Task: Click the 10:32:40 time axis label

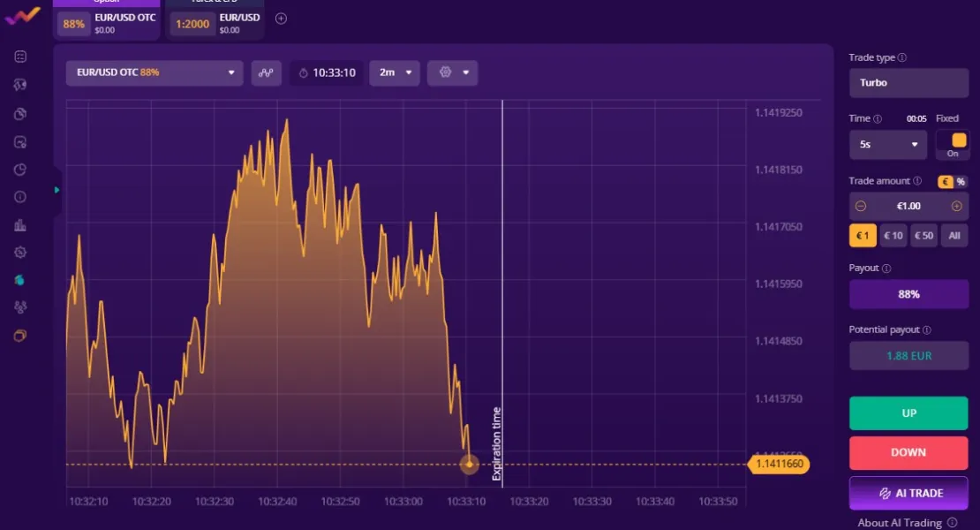Action: click(x=277, y=501)
